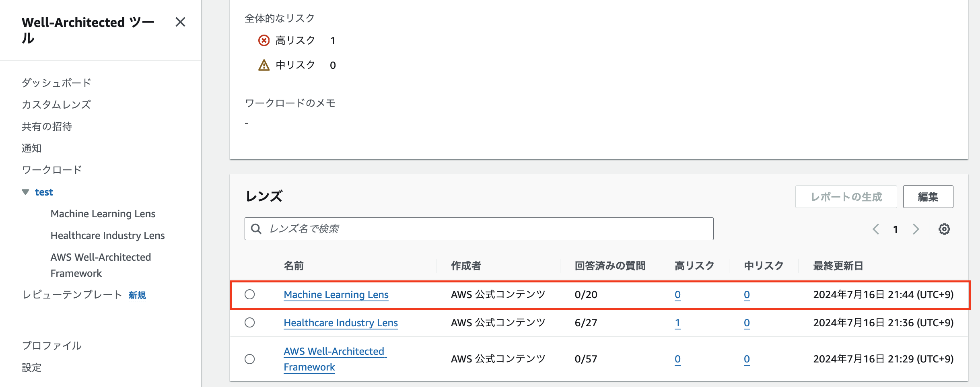Open Healthcare Industry Lens high risk count
Viewport: 980px width, 387px height.
(x=677, y=323)
